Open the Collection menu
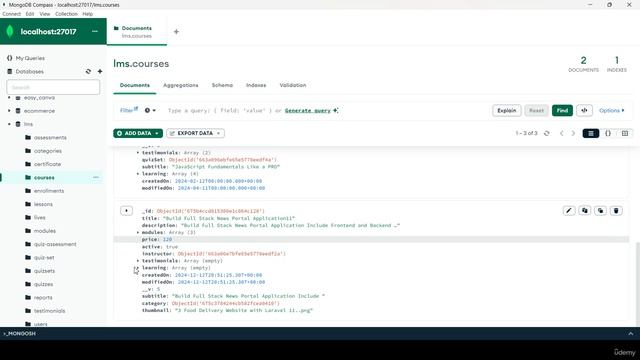Image resolution: width=640 pixels, height=360 pixels. (66, 14)
